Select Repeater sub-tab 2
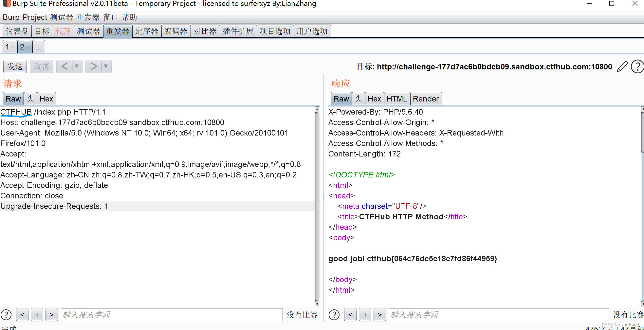Image resolution: width=644 pixels, height=330 pixels. (x=22, y=47)
